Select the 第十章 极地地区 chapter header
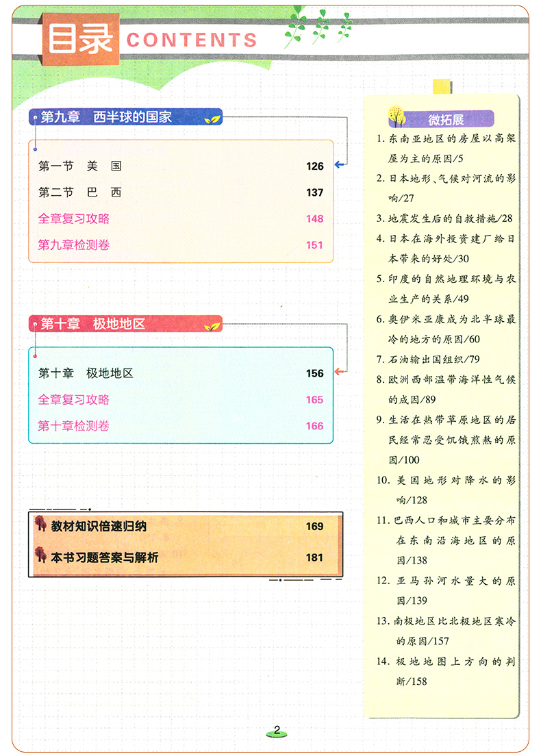The image size is (541, 756). (92, 323)
